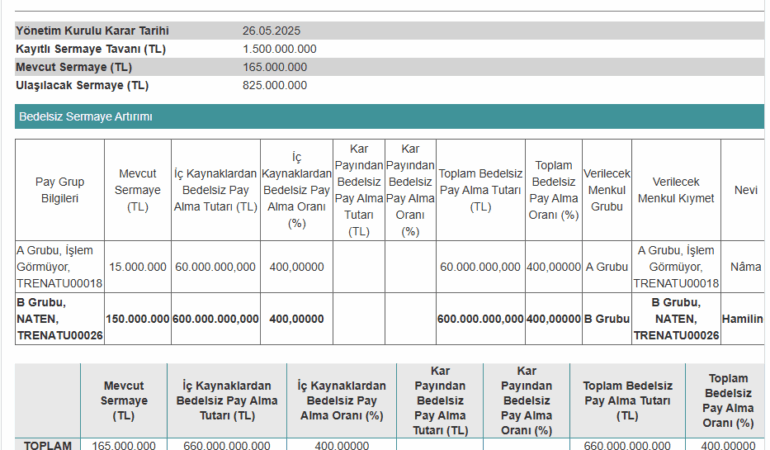Click the Nevi column header
Viewport: 770px width, 450px height.
tap(745, 190)
